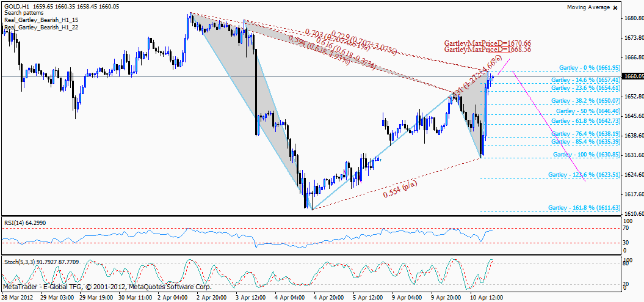Select Gartley - 50 % (1646.40) level
Viewport: 644px width, 302px height.
(588, 111)
